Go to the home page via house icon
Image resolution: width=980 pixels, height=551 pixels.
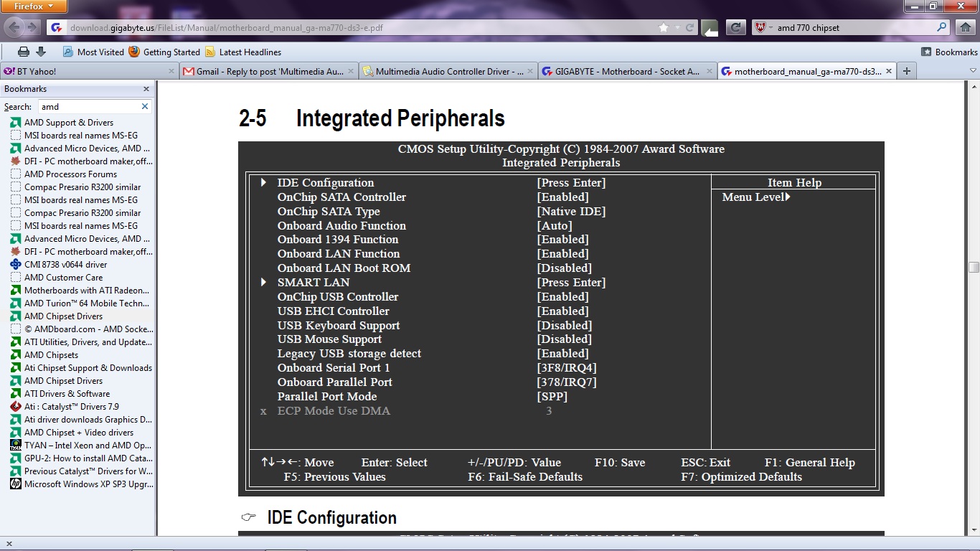pos(966,27)
